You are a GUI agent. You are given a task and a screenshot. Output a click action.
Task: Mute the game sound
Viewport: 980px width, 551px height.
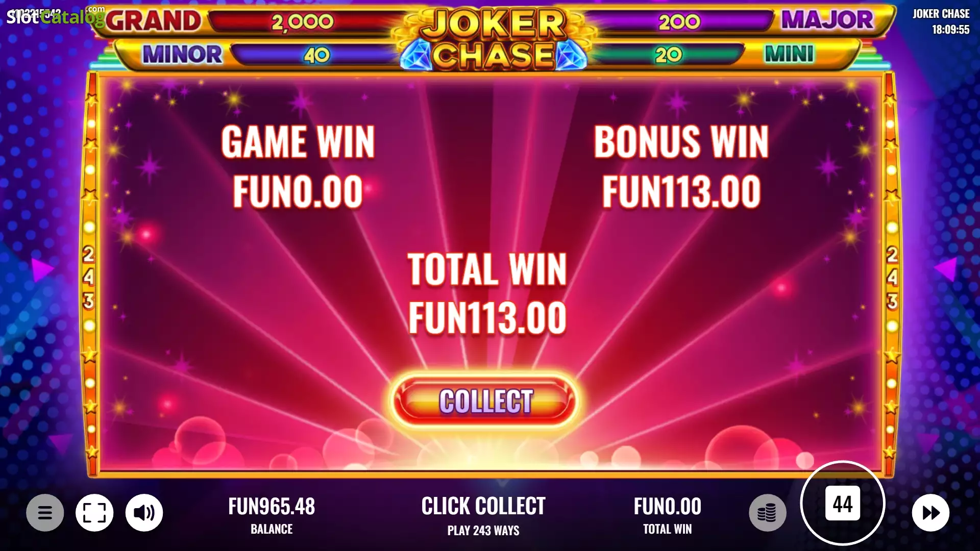[x=144, y=512]
